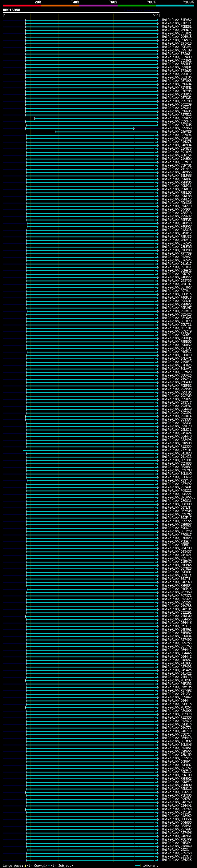Select the last hit UniRef100_O24226
The height and width of the screenshot is (868, 197).
[x=177, y=860]
